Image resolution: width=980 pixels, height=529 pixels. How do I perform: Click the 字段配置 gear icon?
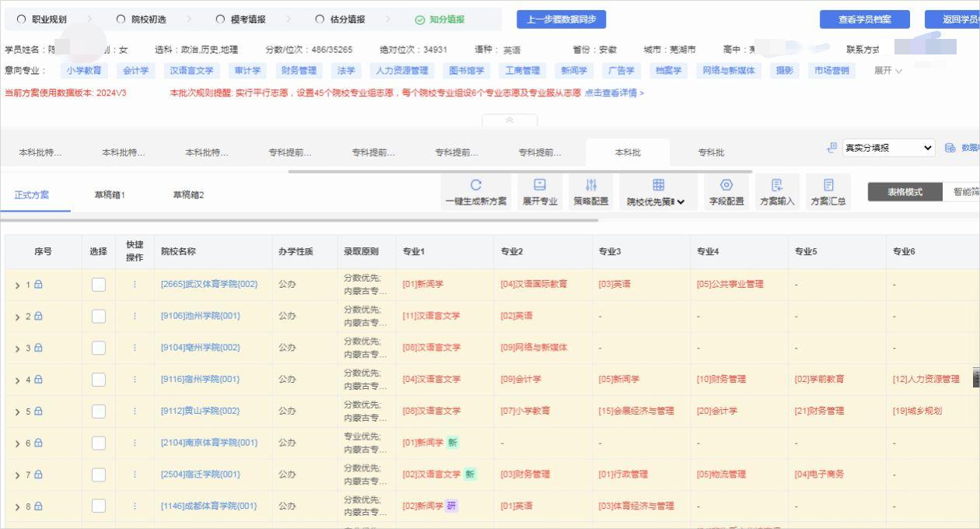[x=726, y=184]
